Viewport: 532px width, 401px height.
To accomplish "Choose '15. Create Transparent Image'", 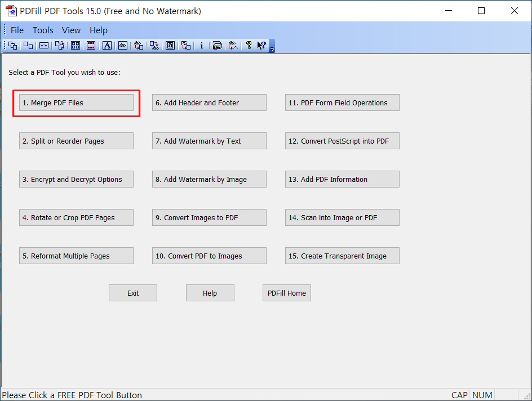I will 342,256.
